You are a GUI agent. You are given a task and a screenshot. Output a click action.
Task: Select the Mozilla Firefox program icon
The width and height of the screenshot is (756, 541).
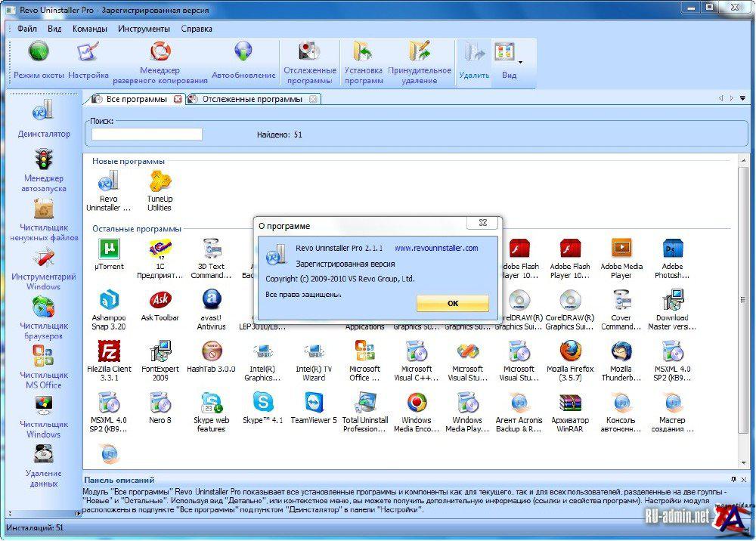pos(571,351)
